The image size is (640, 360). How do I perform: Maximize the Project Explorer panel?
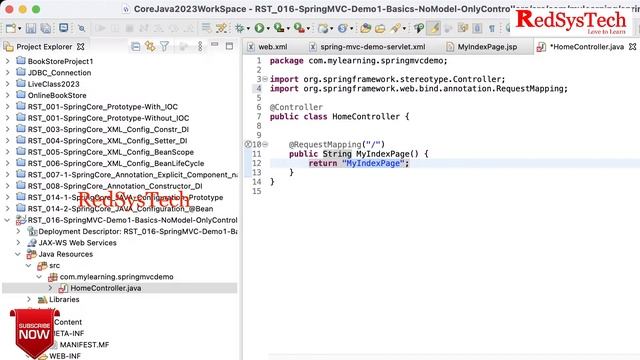[229, 46]
